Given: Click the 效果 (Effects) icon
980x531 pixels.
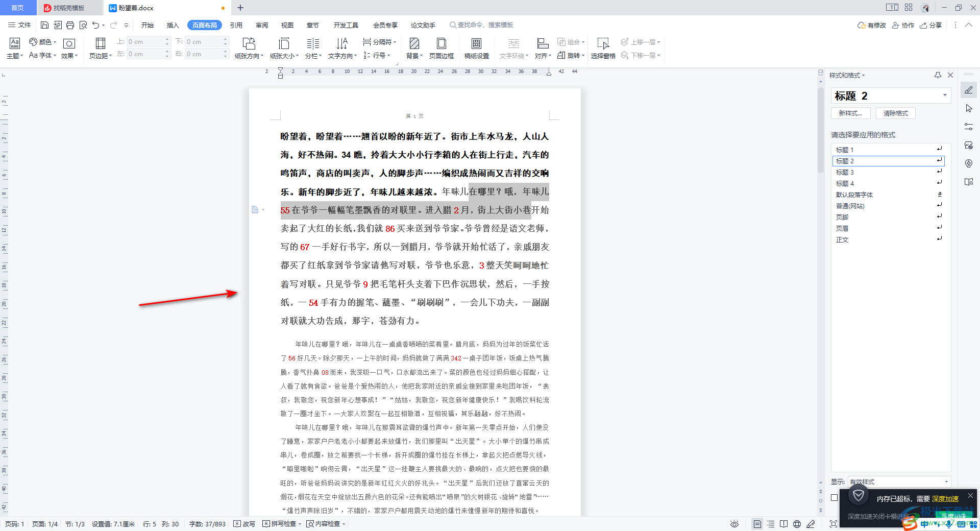Looking at the screenshot, I should (69, 43).
